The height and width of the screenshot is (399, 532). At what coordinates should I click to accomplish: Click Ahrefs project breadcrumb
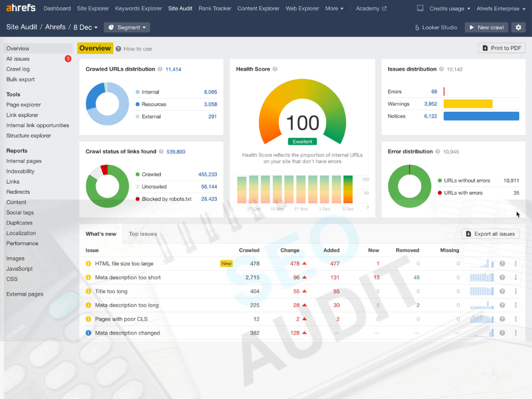(x=55, y=27)
